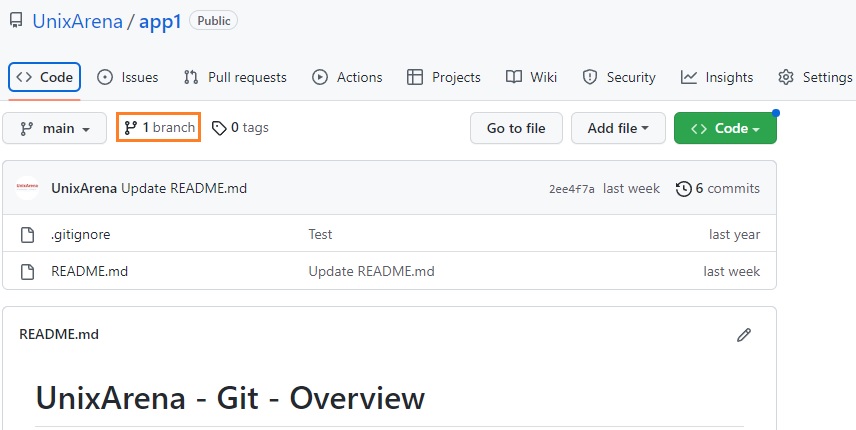The width and height of the screenshot is (856, 430).
Task: Click the repository icon beside UnixArena
Action: tap(16, 21)
